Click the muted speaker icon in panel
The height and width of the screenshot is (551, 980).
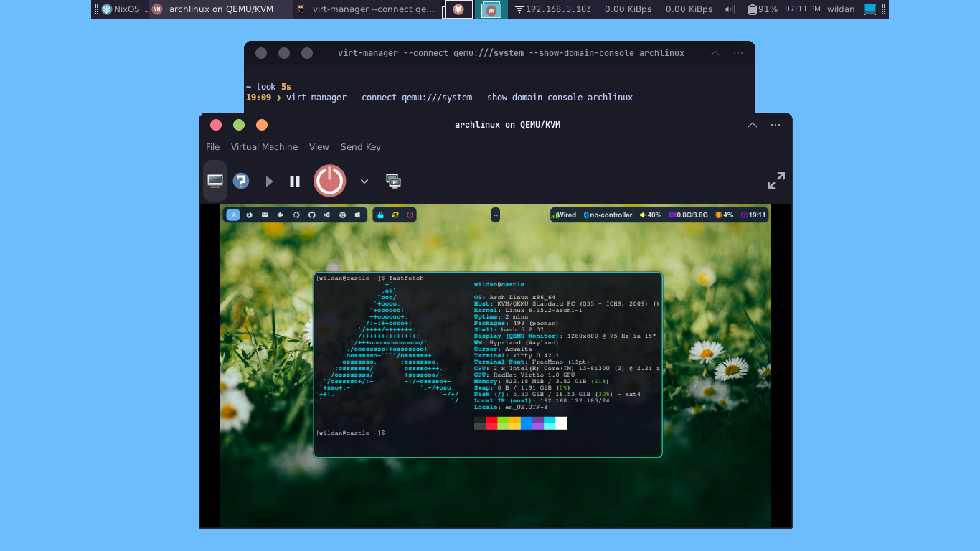pos(730,9)
